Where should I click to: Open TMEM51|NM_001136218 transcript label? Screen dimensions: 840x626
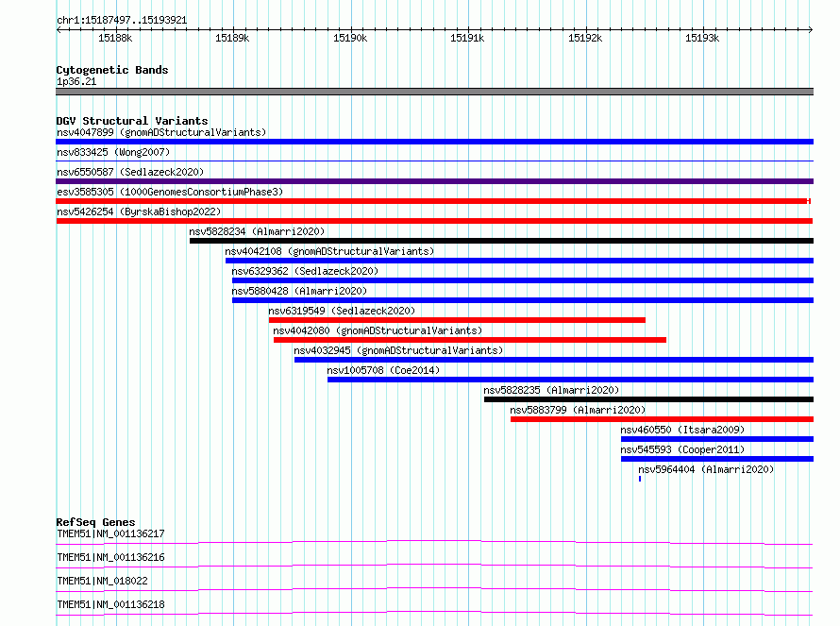pyautogui.click(x=110, y=604)
